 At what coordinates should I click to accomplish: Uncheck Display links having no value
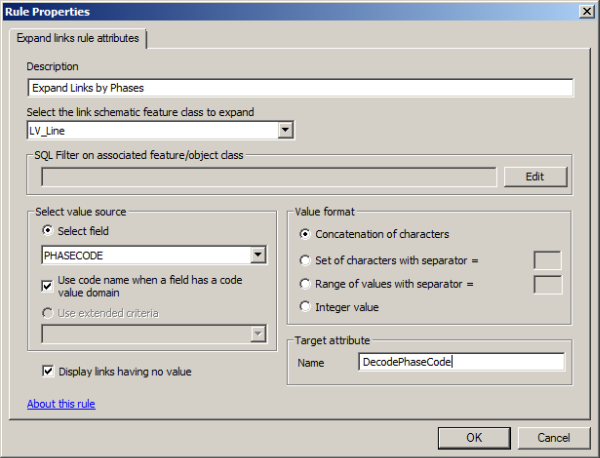point(49,372)
